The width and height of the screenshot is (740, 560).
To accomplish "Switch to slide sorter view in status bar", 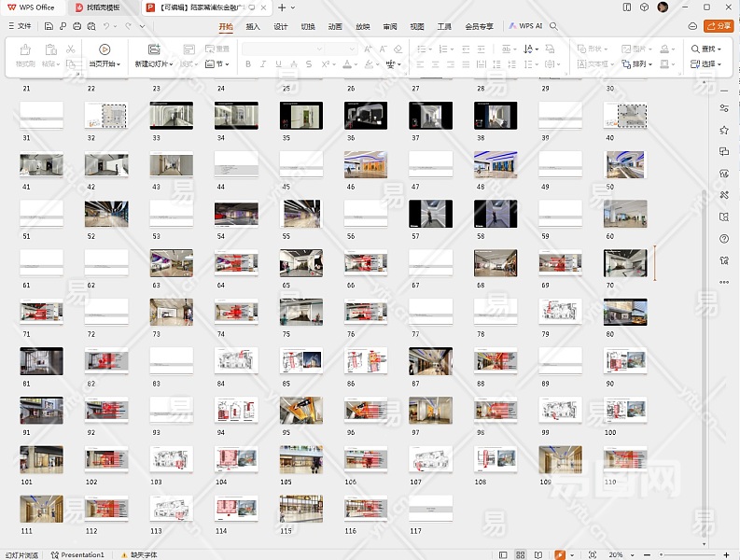I will coord(521,554).
